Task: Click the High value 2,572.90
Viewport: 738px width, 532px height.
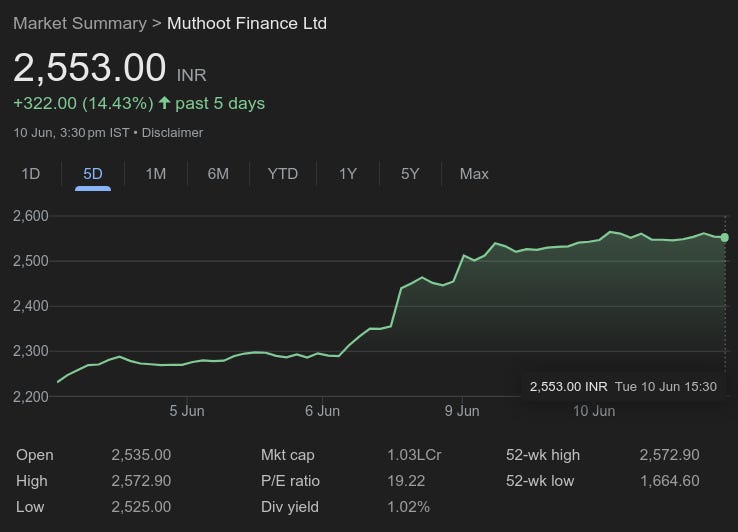Action: (141, 481)
